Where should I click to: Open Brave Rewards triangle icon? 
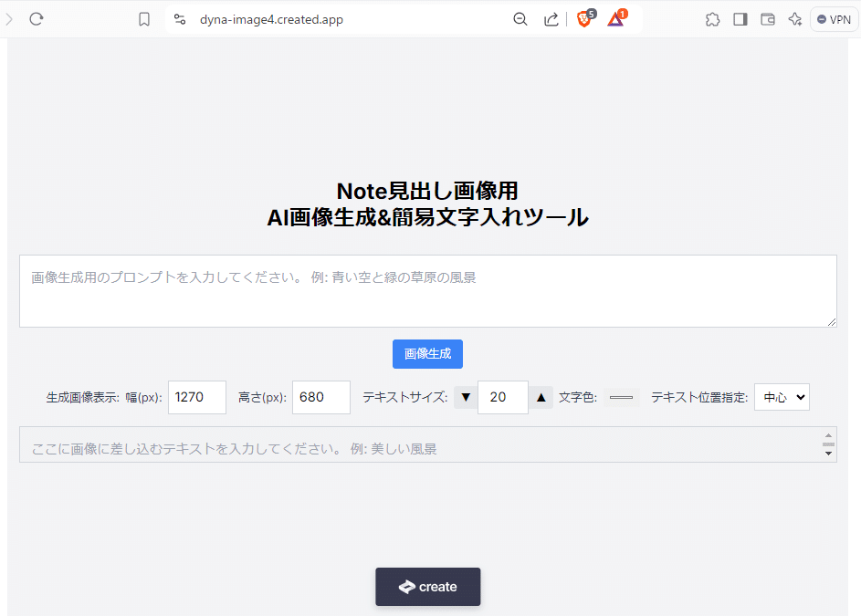[616, 18]
